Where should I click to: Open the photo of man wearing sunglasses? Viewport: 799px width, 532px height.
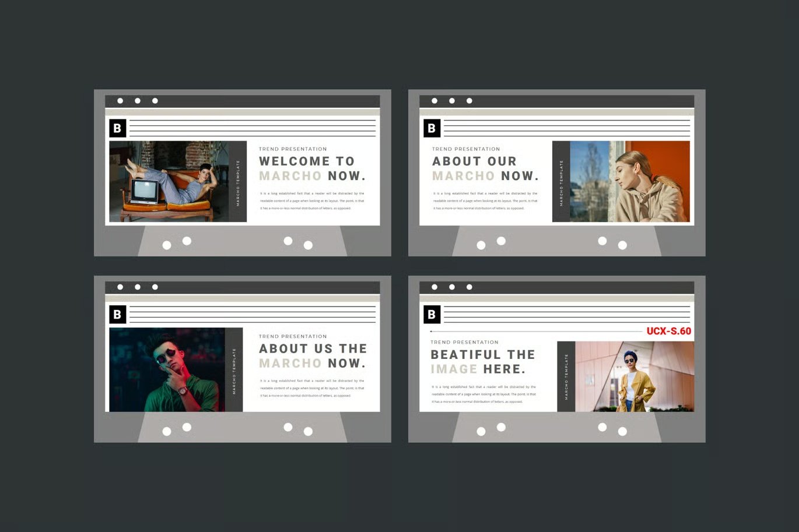coord(167,369)
